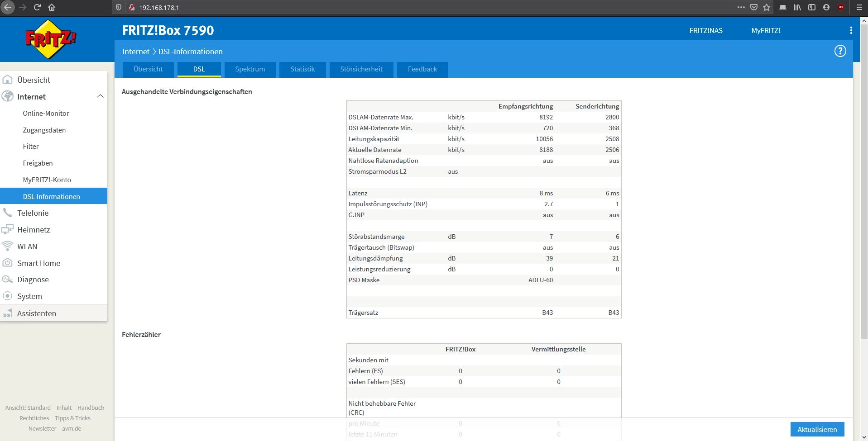Click the page vertical scrollbar
This screenshot has width=868, height=441.
coord(863,181)
